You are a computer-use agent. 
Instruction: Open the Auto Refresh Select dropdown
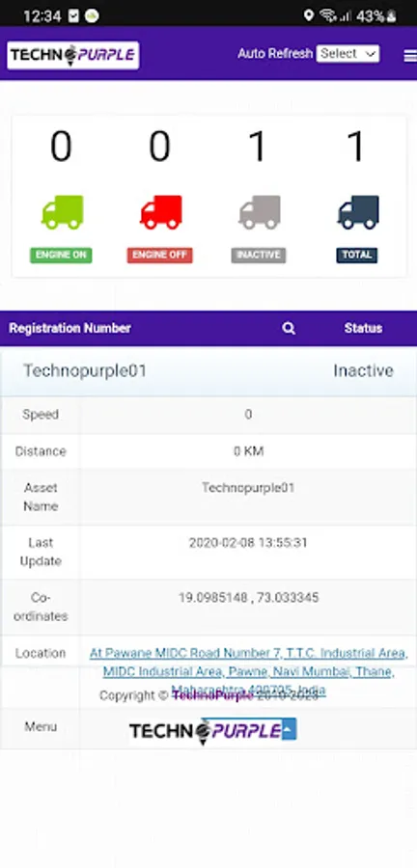pyautogui.click(x=347, y=54)
